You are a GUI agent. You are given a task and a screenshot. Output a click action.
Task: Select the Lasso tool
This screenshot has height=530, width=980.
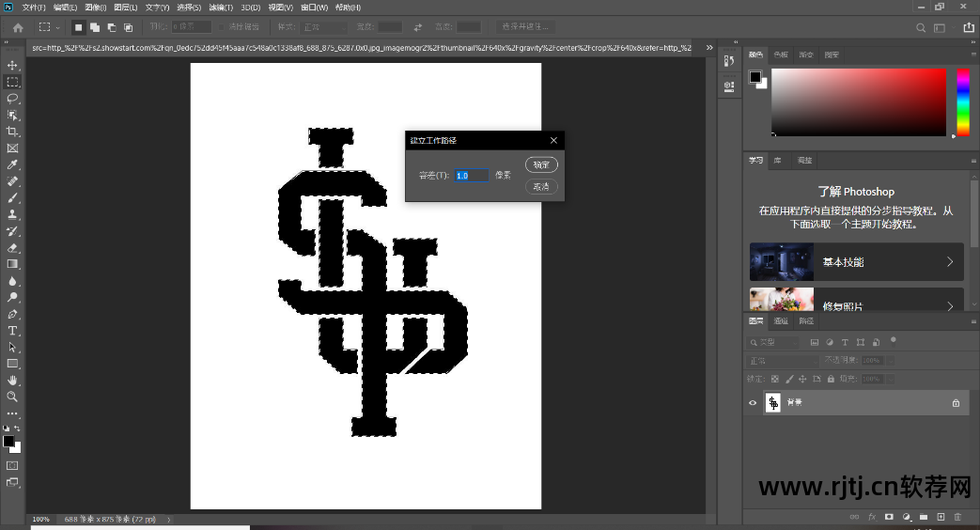(12, 99)
